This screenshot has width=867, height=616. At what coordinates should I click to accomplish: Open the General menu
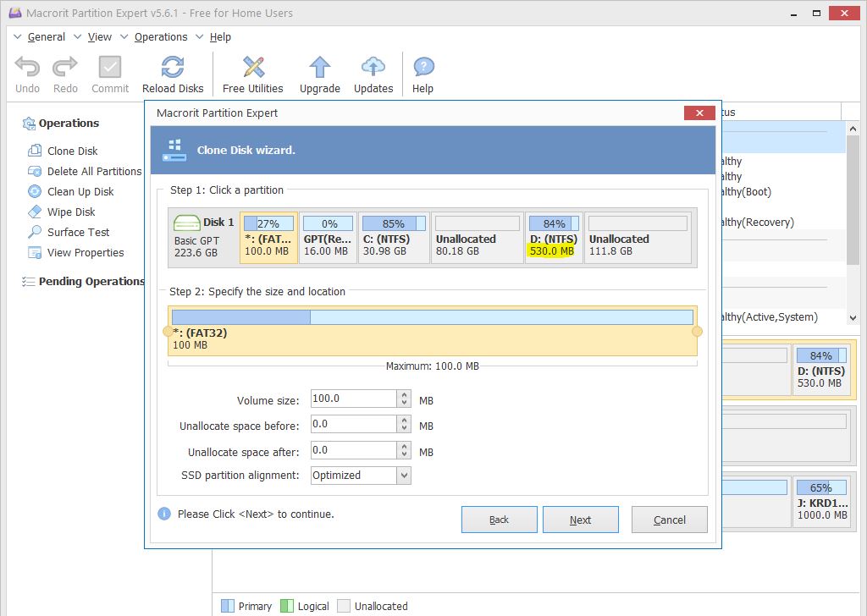click(x=46, y=37)
